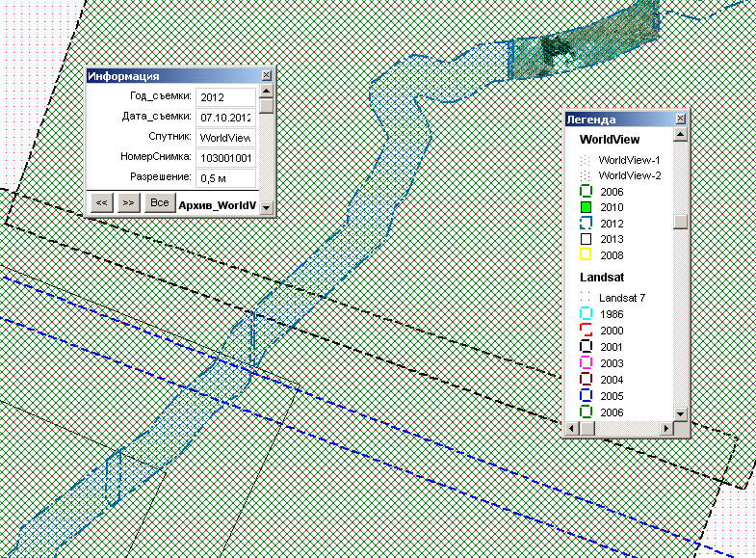Click the blue dashed 2012 legend symbol

585,224
